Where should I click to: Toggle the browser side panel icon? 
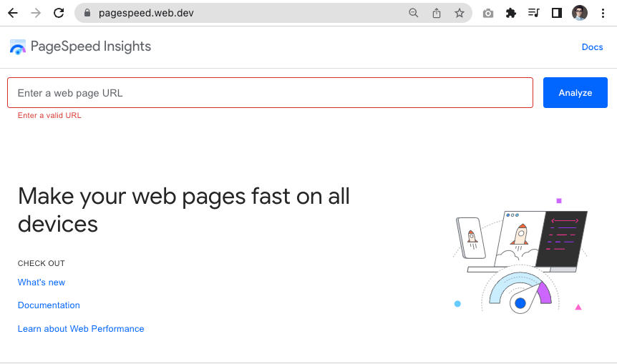[556, 13]
